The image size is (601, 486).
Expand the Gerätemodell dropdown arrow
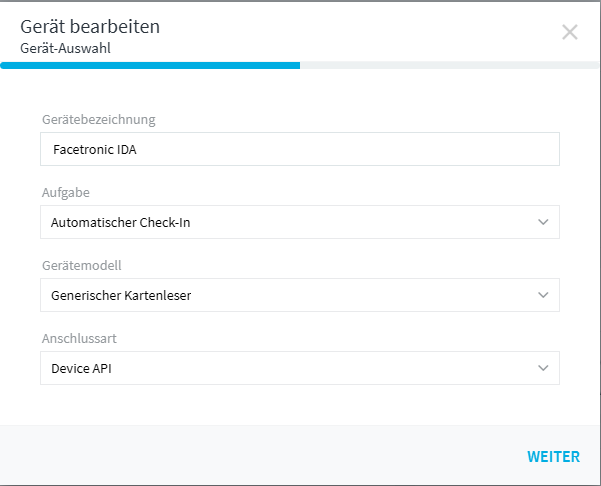click(543, 295)
